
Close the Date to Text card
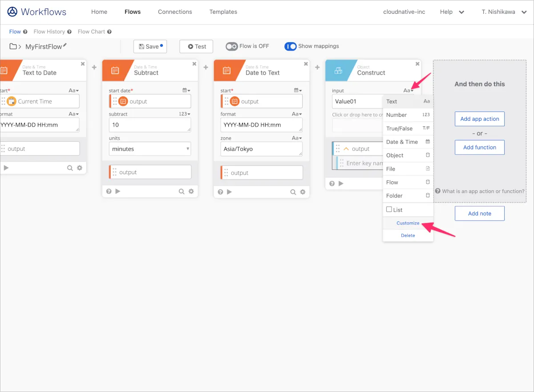306,64
